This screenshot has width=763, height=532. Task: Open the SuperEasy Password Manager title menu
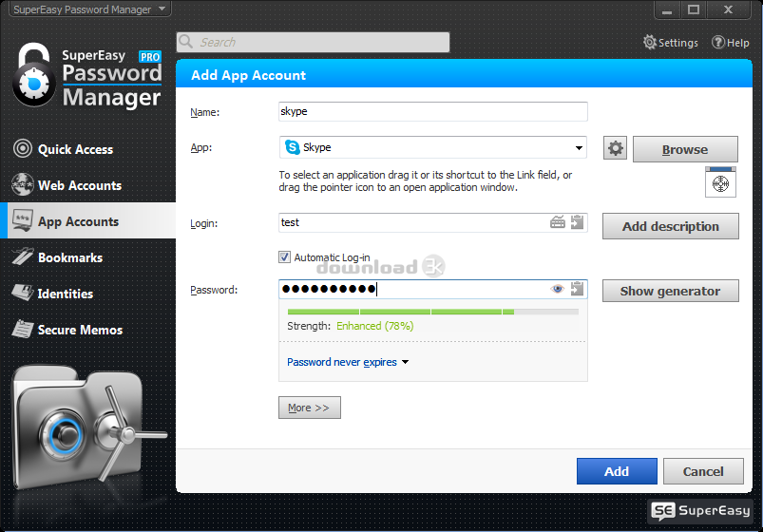point(92,9)
